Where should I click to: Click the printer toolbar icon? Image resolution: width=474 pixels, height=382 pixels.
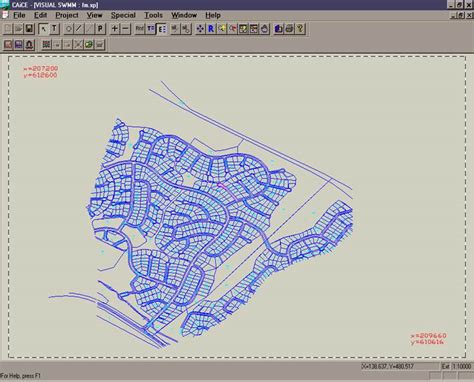pyautogui.click(x=289, y=29)
